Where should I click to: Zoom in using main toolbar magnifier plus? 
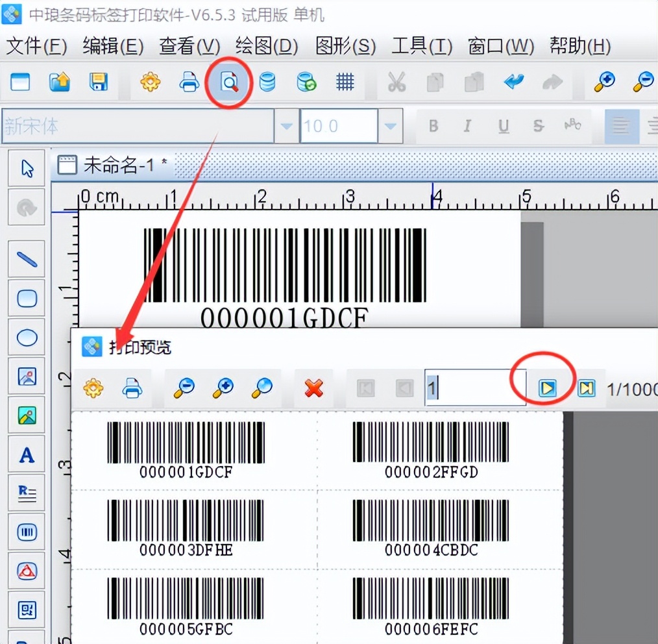pos(605,81)
